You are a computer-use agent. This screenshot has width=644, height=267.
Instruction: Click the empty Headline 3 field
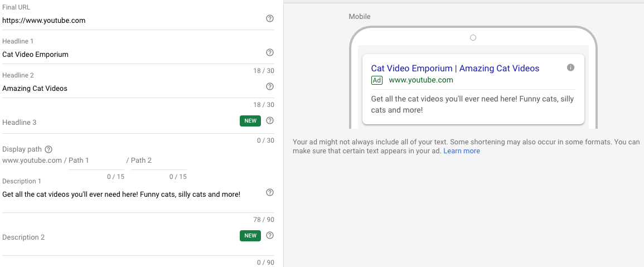coord(117,123)
